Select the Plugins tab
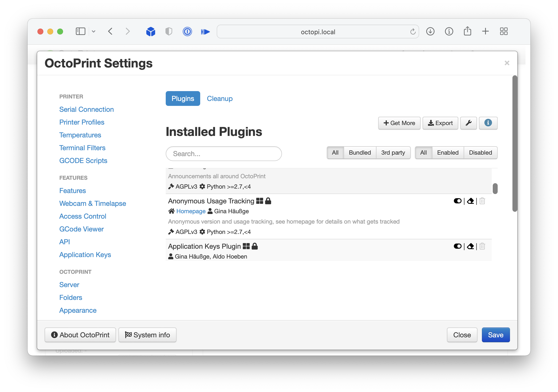The width and height of the screenshot is (558, 392). pyautogui.click(x=182, y=98)
